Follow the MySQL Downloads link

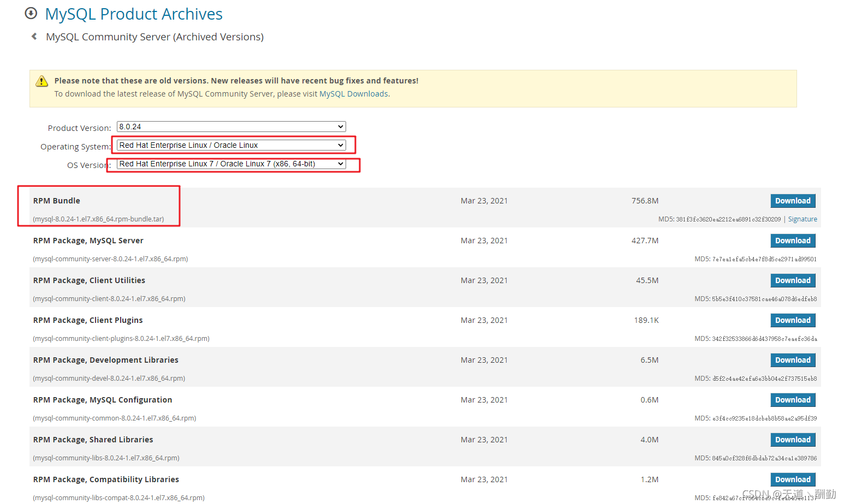point(354,94)
